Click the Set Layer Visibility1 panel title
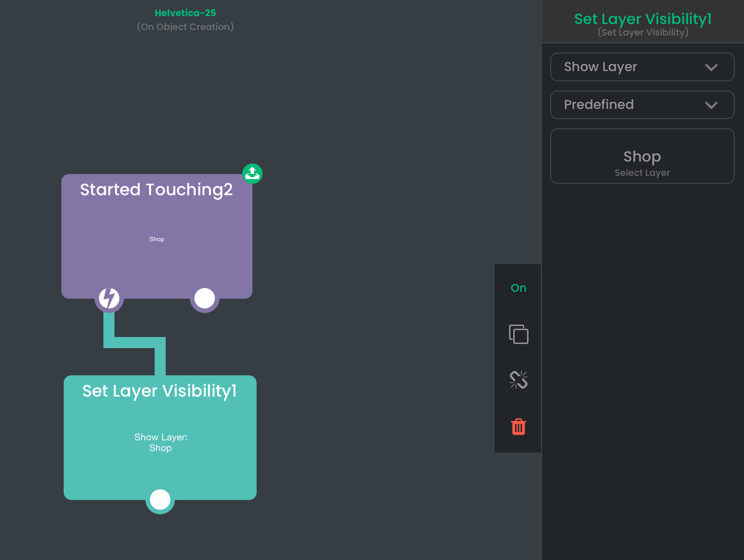The width and height of the screenshot is (744, 560). [x=643, y=19]
